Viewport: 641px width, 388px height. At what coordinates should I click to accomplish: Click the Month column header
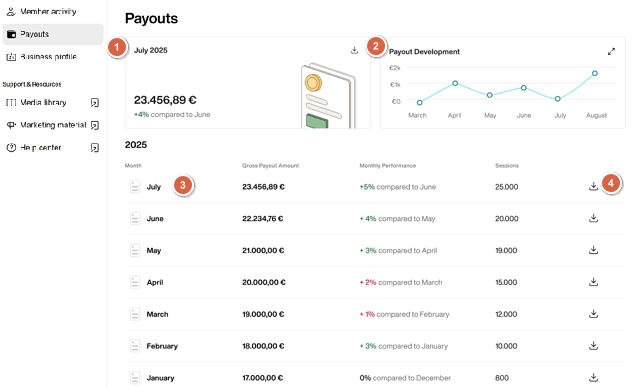pos(133,166)
